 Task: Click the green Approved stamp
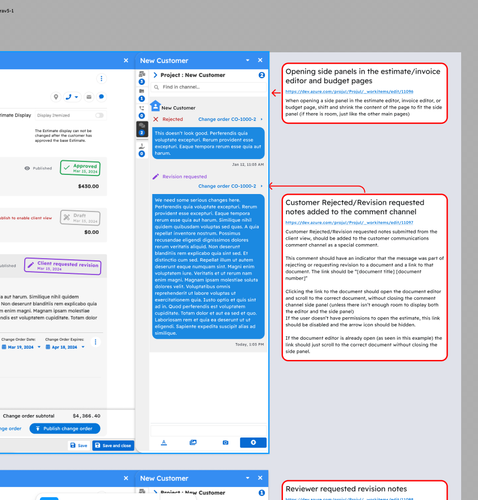click(x=80, y=168)
